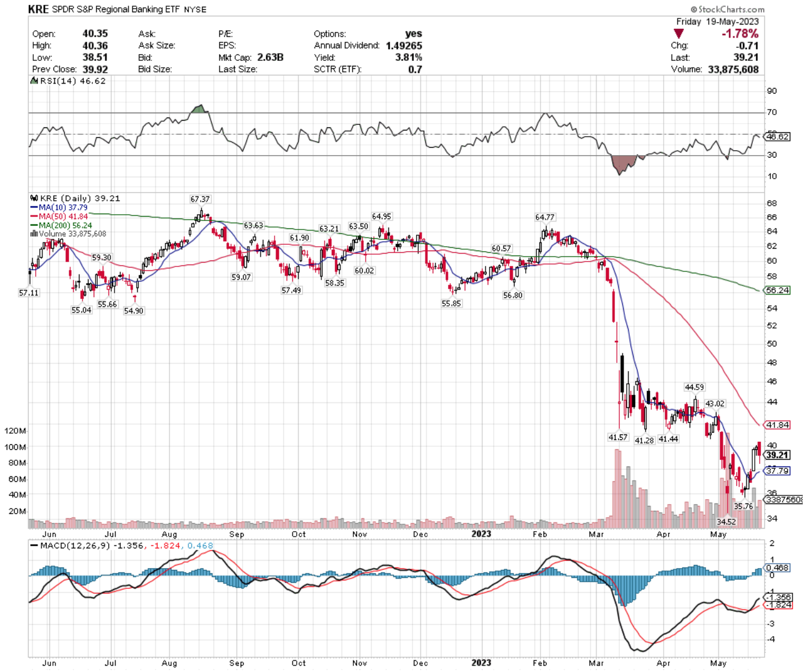Select the Friday 19-May-2023 date

(x=717, y=22)
